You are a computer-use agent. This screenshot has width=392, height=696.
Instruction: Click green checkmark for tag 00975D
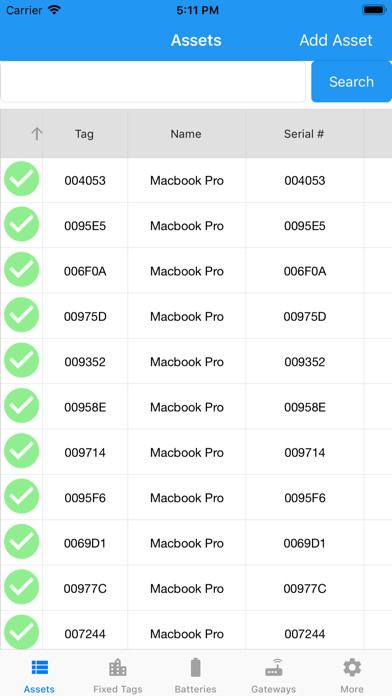[21, 315]
